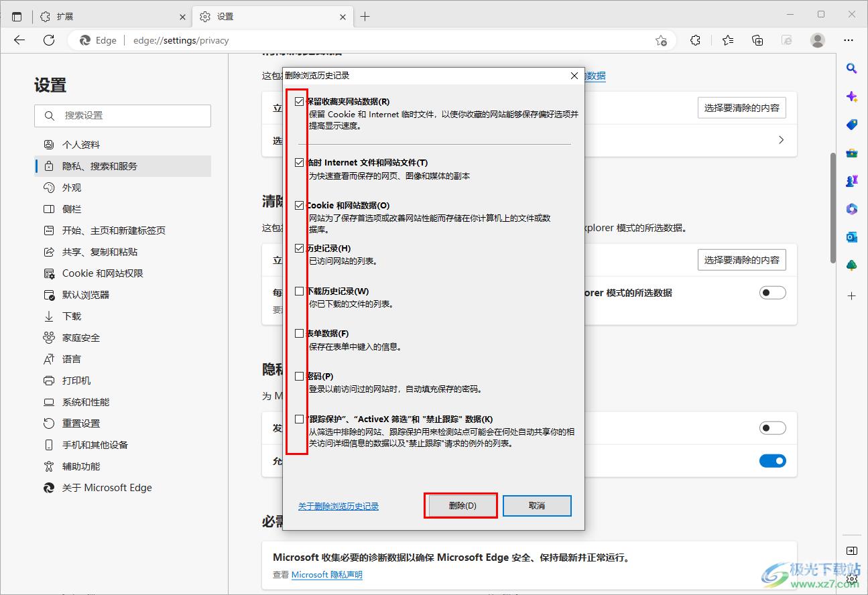Open 语言 settings section
Viewport: 868px width, 595px height.
click(x=123, y=359)
